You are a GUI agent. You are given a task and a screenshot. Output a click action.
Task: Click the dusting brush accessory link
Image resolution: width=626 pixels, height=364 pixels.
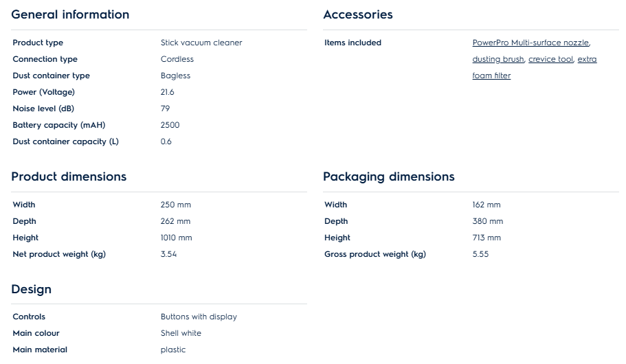tap(498, 59)
